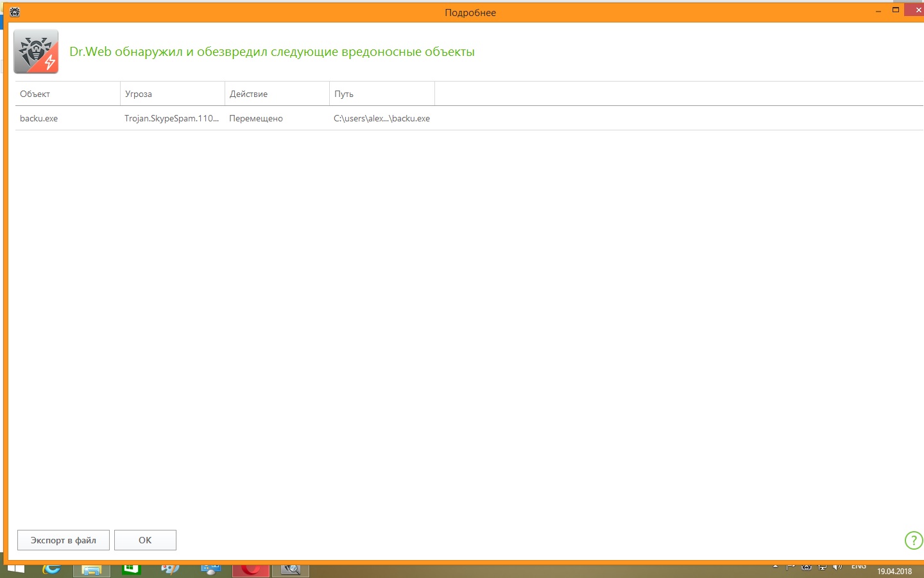Click the Trojan.SkypeSpam threat name
924x578 pixels.
172,119
